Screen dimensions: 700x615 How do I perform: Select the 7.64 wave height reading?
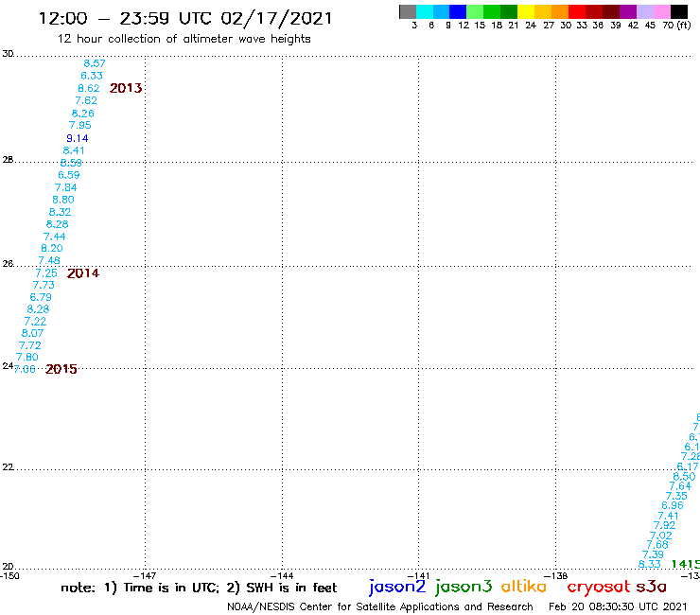pyautogui.click(x=680, y=486)
